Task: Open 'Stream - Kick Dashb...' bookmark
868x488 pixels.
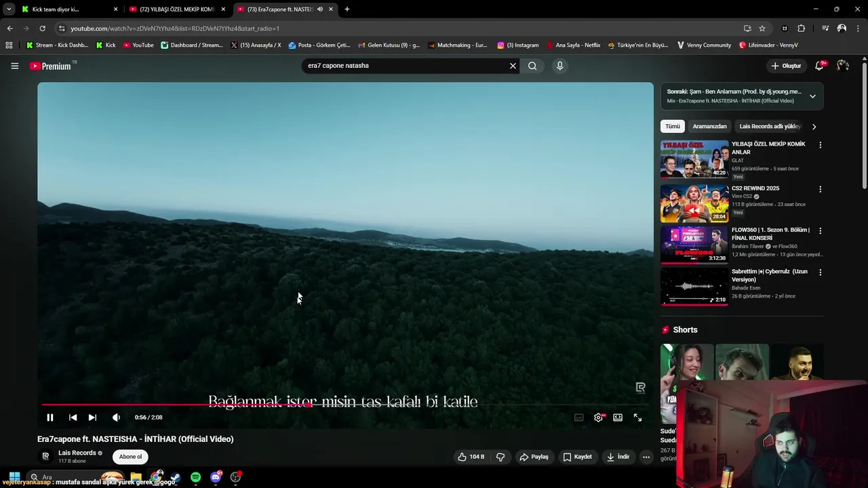Action: 57,45
